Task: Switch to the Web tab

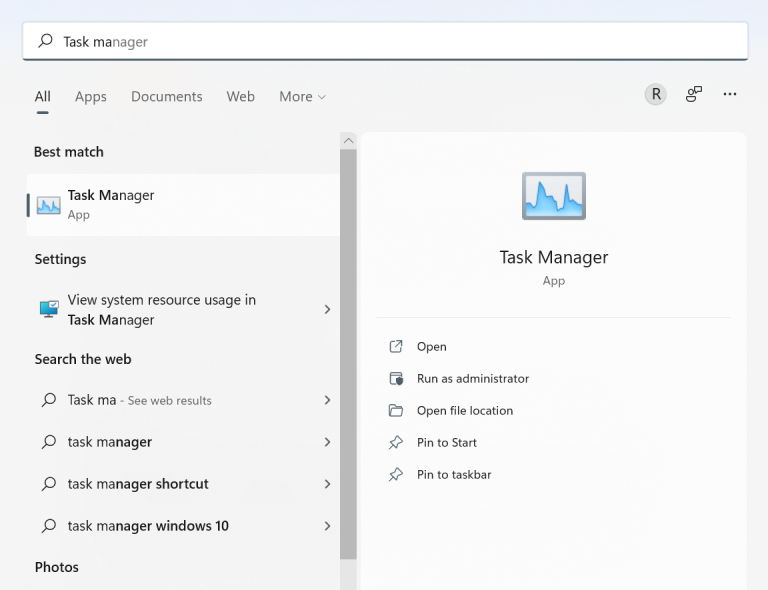Action: (240, 96)
